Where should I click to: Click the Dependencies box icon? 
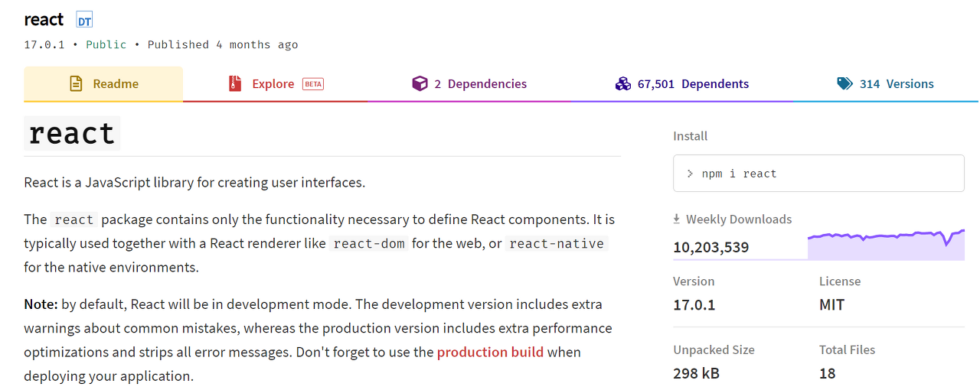pos(419,84)
